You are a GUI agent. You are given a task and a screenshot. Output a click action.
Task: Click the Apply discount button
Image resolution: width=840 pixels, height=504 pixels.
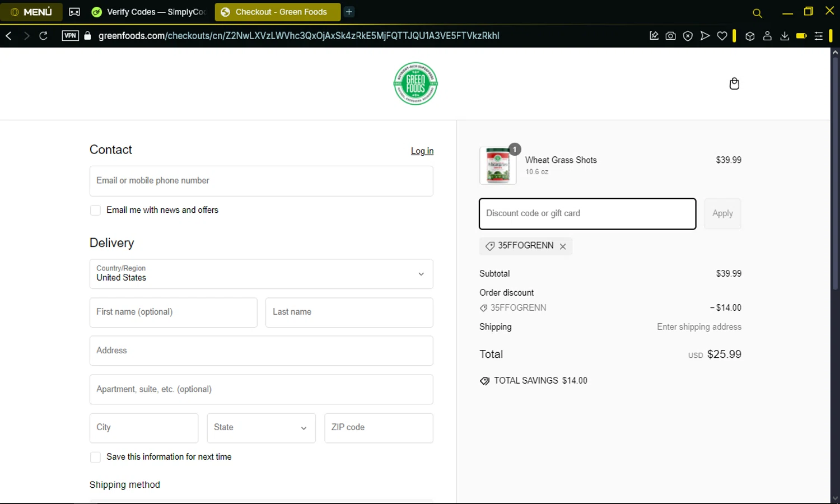click(x=722, y=214)
